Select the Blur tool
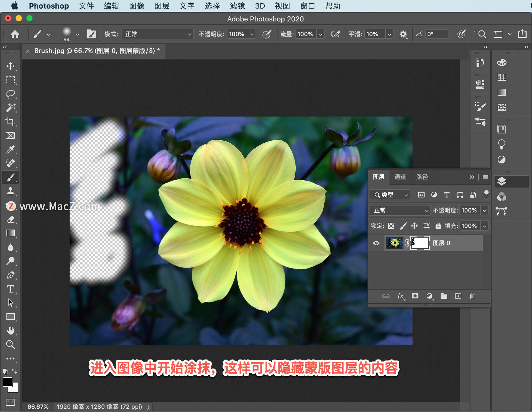This screenshot has width=532, height=412. coord(11,247)
